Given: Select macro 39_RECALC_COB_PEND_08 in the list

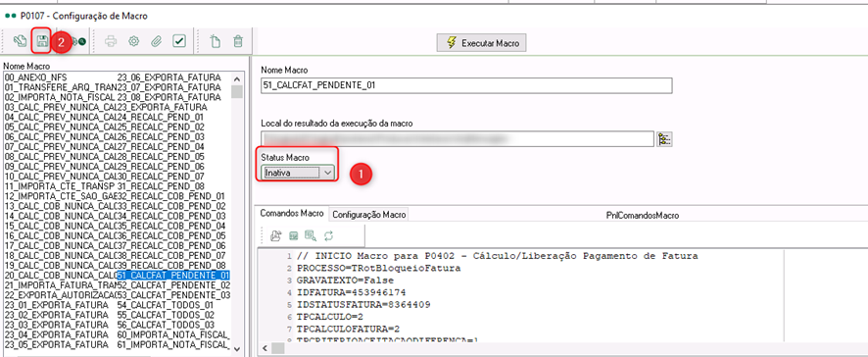Looking at the screenshot, I should click(x=171, y=265).
